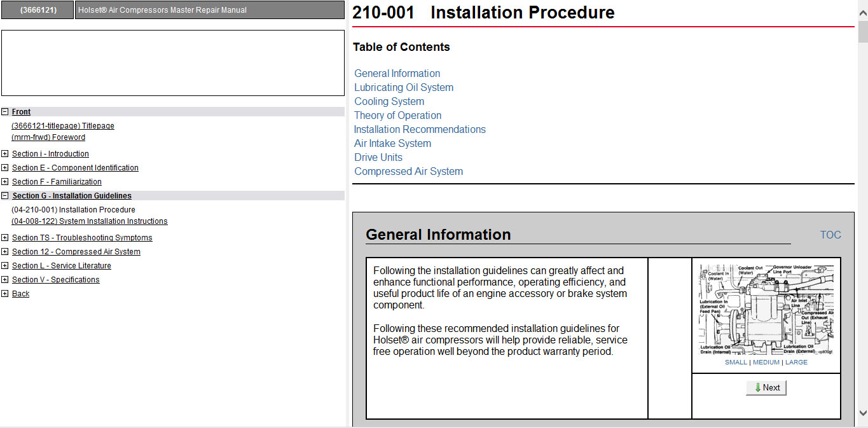This screenshot has height=428, width=868.
Task: Click the Next button with green arrow
Action: 766,388
